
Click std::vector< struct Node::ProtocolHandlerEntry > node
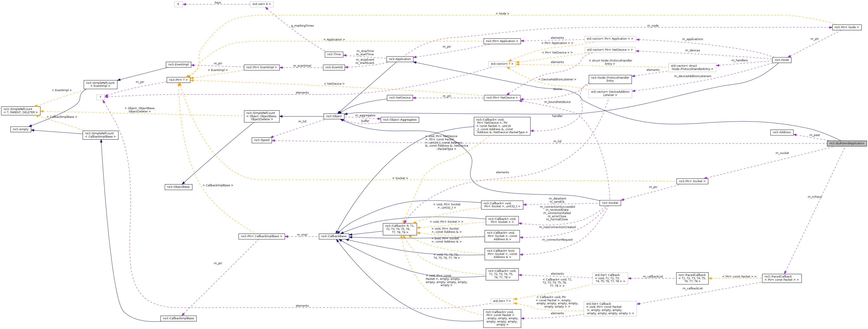(692, 67)
